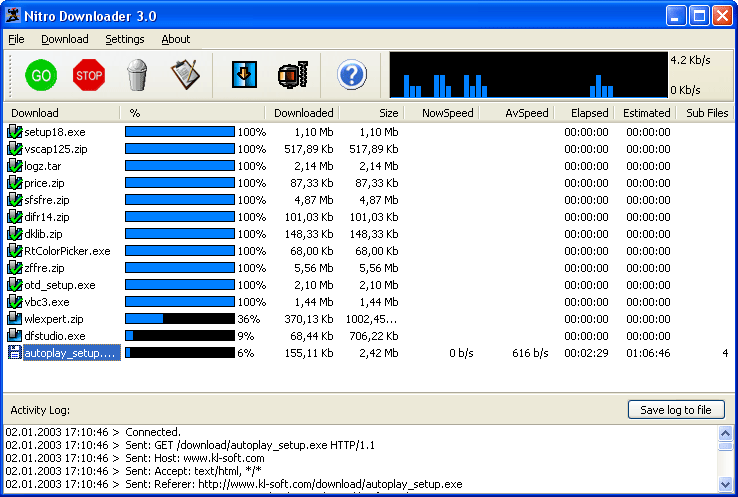This screenshot has width=738, height=497.
Task: Click the completed icon next to vscap125.zip
Action: click(15, 149)
